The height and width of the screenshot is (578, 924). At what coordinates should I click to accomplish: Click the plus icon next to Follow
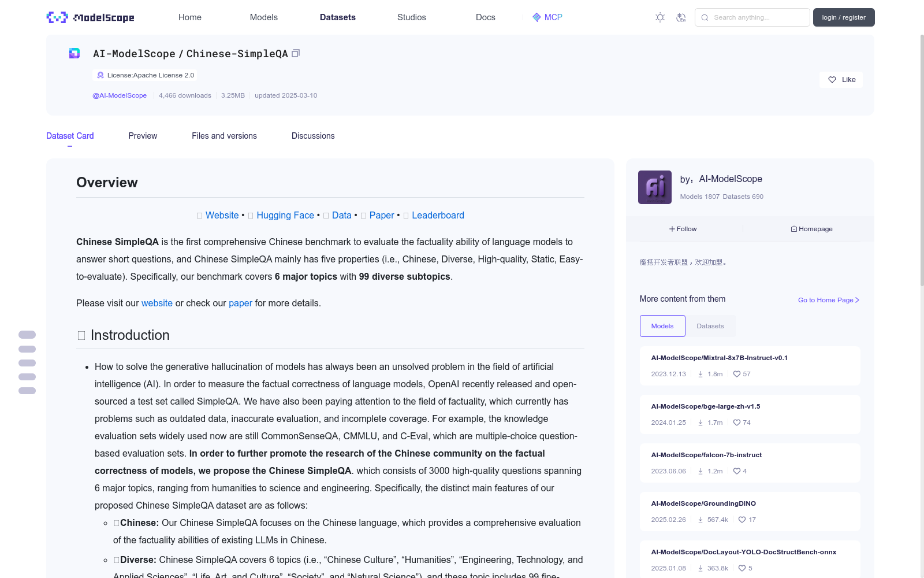click(x=672, y=229)
